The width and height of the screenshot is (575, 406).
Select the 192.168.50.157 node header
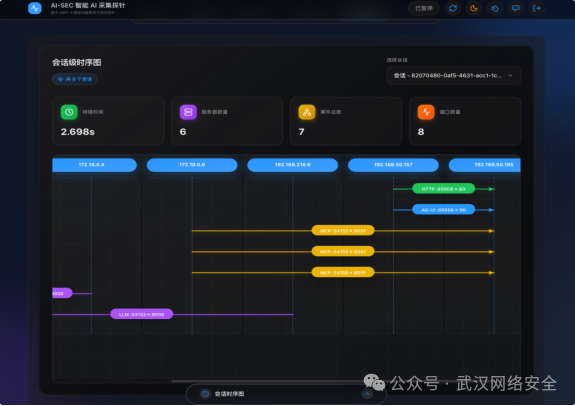point(393,165)
